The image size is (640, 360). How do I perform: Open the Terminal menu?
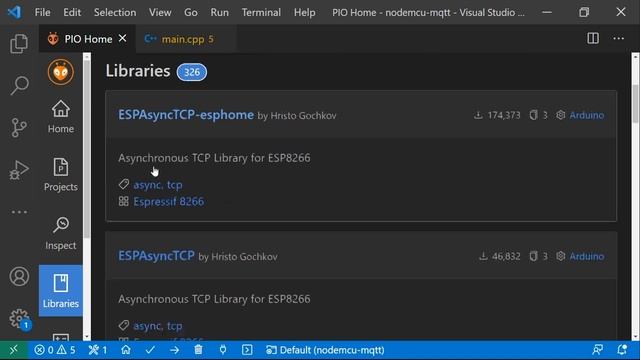pyautogui.click(x=261, y=12)
